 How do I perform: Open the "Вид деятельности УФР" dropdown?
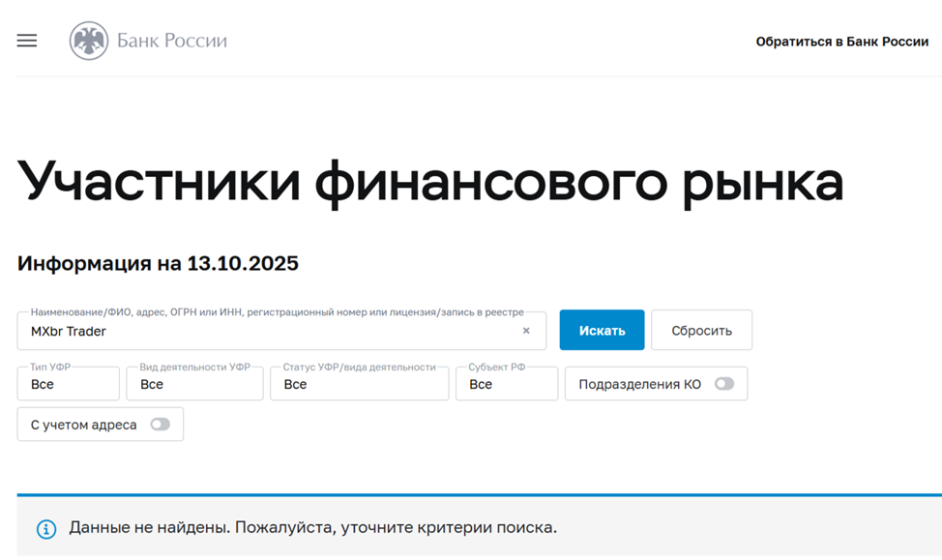click(194, 384)
